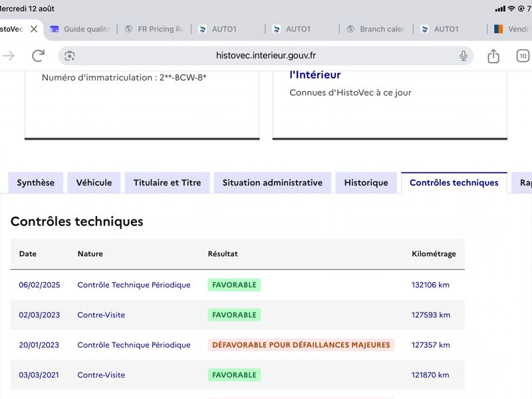Click Contrôle Technique Périodique in the 20/01/2023 row

(x=134, y=345)
